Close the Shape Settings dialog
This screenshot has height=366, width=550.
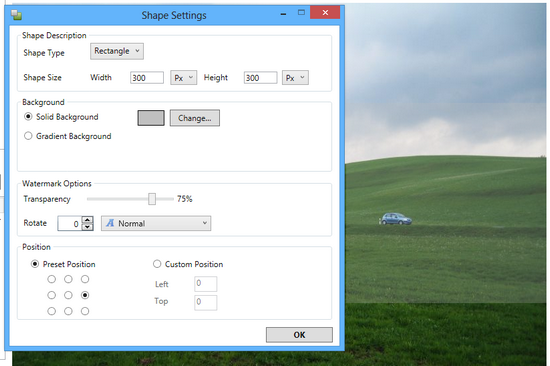pyautogui.click(x=325, y=13)
